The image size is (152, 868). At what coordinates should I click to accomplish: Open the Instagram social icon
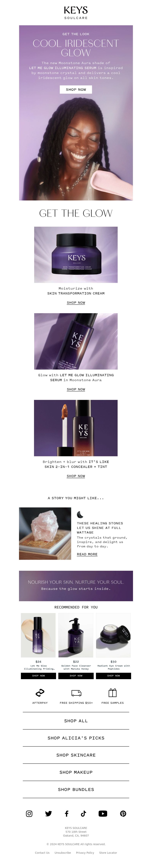[x=29, y=813]
